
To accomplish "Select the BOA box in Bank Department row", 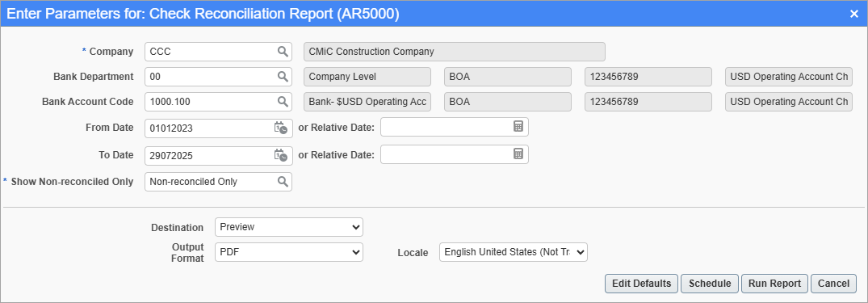I will point(508,77).
